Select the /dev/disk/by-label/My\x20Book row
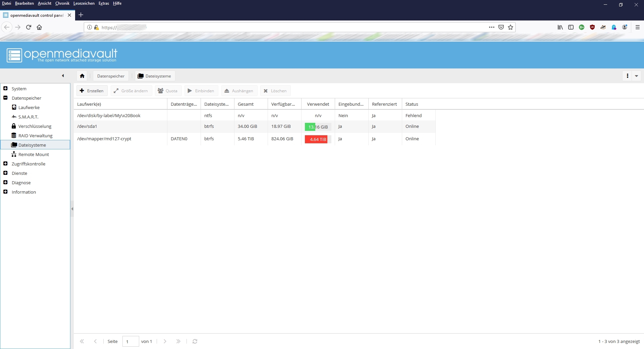Screen dimensions: 644x349 (x=255, y=115)
